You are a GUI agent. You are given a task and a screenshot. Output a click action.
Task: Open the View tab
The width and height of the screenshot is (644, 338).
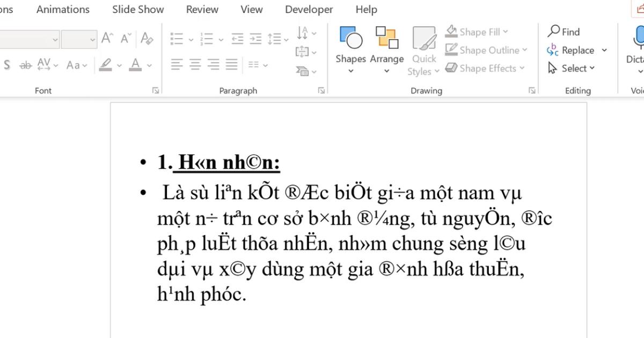[252, 9]
